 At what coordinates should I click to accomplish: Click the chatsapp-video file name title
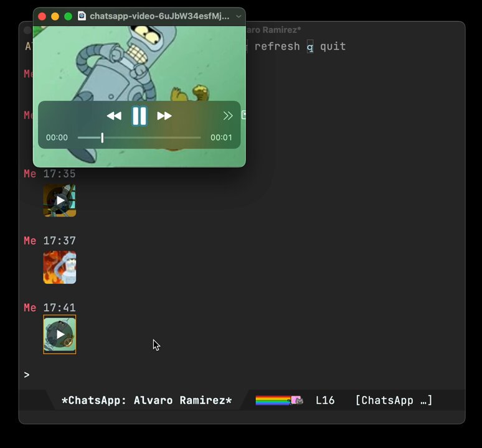click(x=159, y=16)
